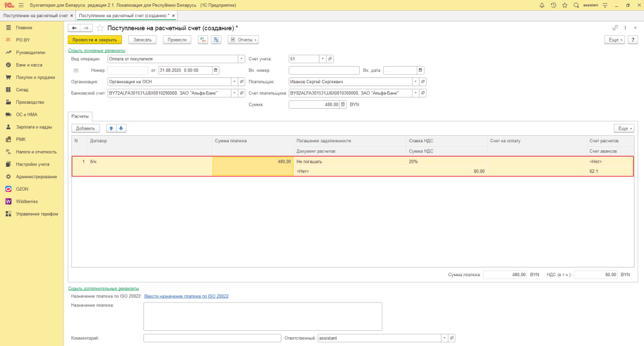Expand Банковский счет dropdown
Screen dimensions: 644x346
[x=234, y=93]
